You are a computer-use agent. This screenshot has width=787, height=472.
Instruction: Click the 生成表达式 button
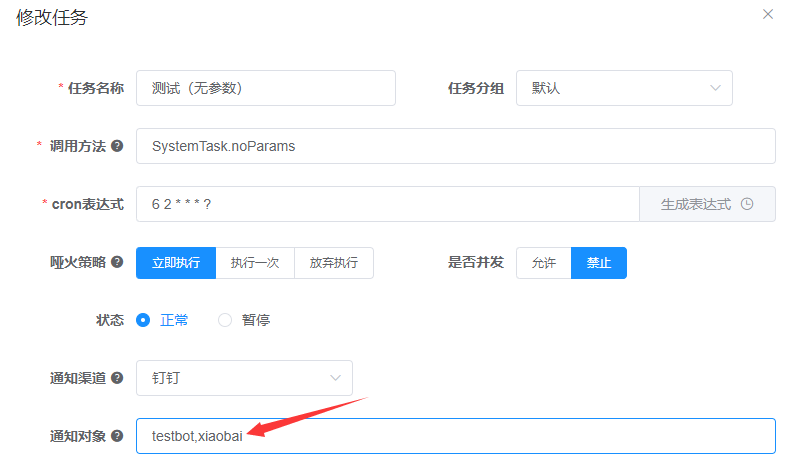[x=706, y=204]
